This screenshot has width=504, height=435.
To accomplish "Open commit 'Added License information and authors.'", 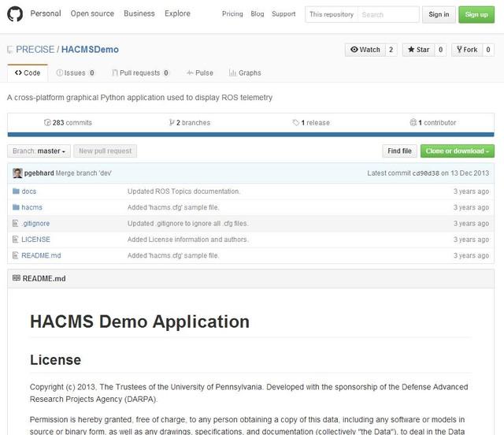I will [188, 240].
